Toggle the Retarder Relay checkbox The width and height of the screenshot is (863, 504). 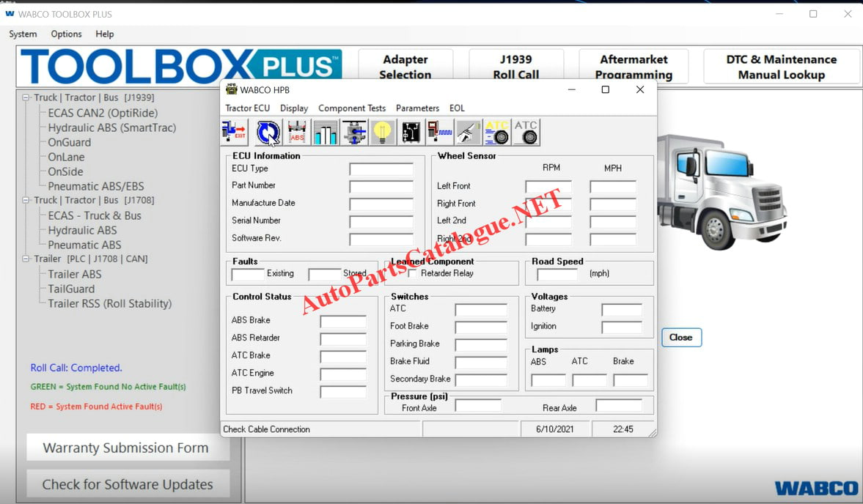click(x=413, y=274)
